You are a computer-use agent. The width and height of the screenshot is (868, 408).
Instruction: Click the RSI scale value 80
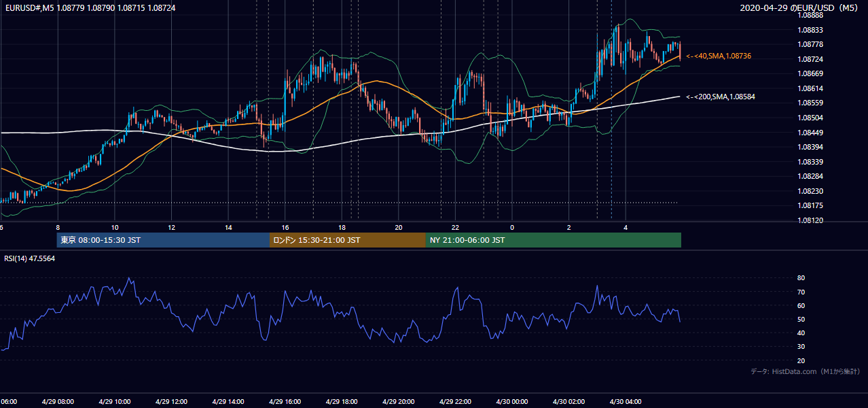click(801, 278)
